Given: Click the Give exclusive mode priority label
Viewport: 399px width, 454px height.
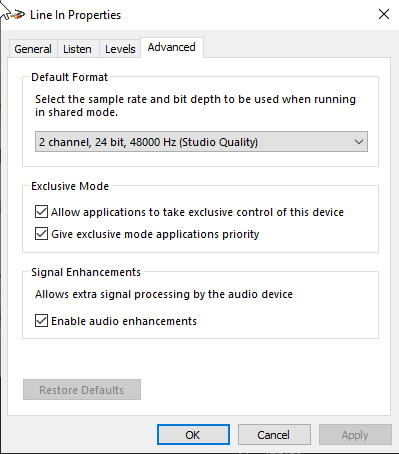Looking at the screenshot, I should pos(155,234).
